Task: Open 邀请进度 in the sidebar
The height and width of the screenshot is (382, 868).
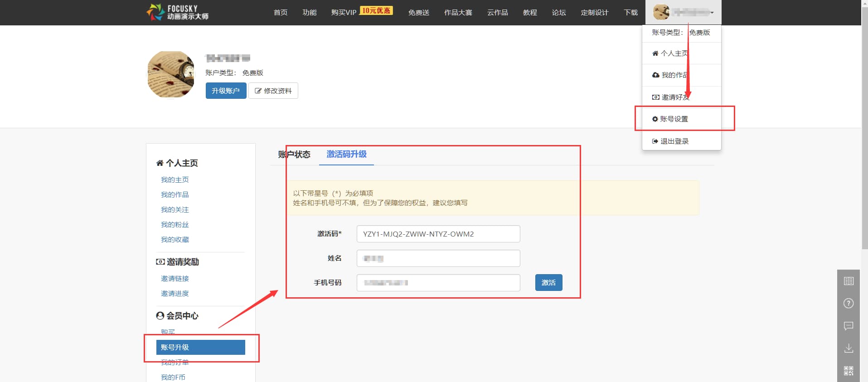Action: (x=175, y=294)
